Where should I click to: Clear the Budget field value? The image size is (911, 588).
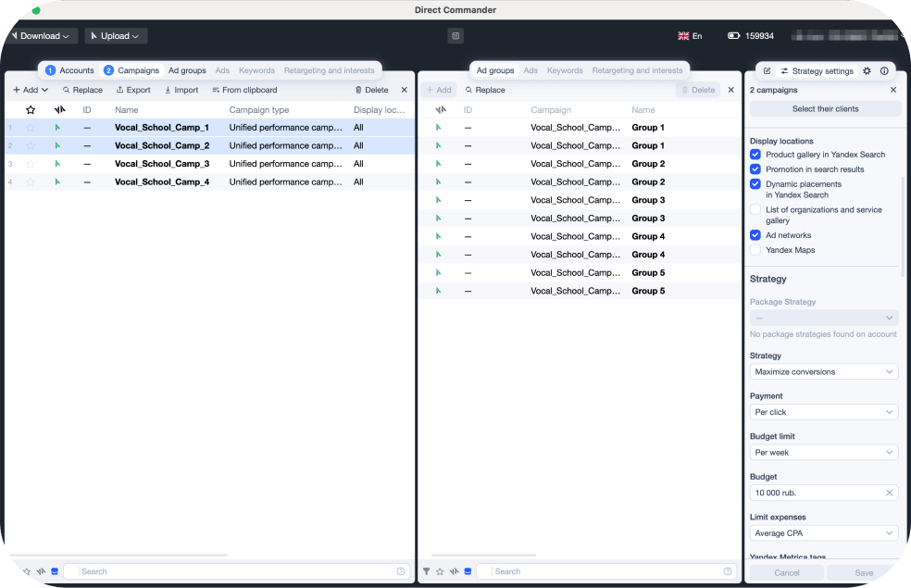click(889, 493)
